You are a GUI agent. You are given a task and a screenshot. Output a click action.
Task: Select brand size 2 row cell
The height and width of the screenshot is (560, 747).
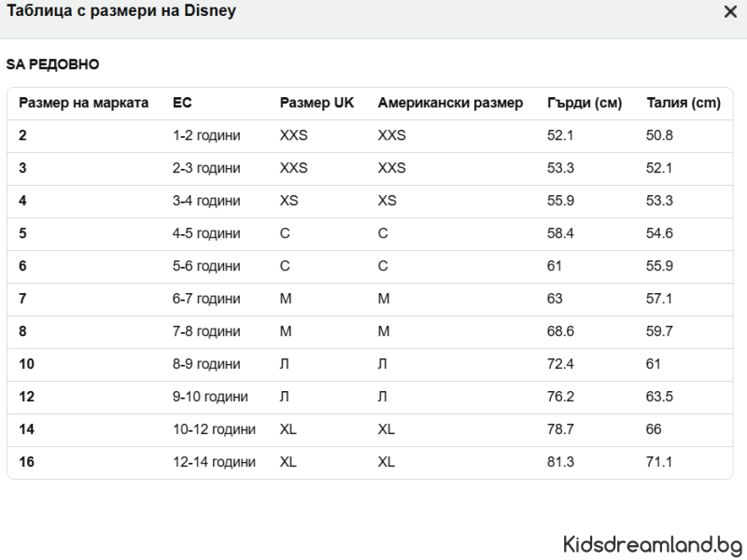(x=23, y=135)
